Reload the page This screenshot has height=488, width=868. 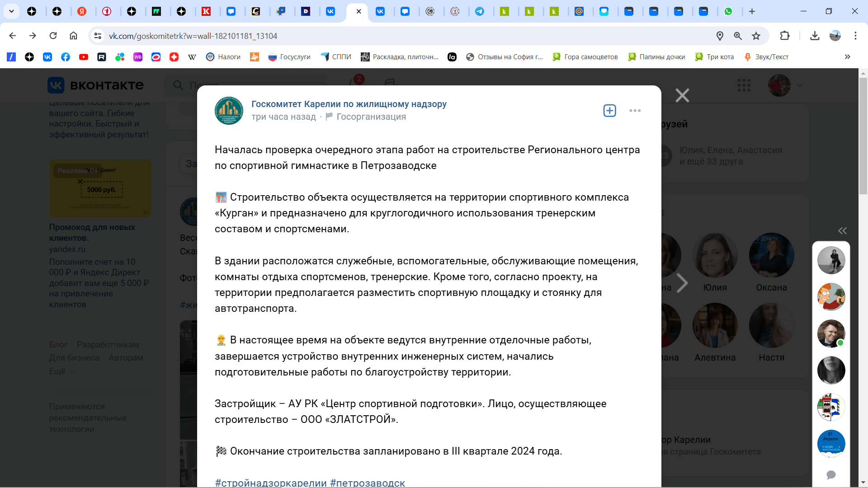53,36
